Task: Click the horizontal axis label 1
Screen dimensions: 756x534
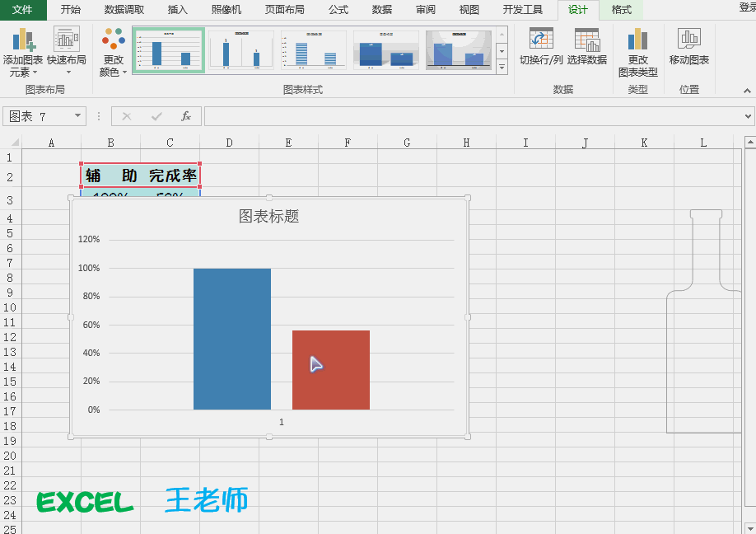Action: tap(282, 422)
